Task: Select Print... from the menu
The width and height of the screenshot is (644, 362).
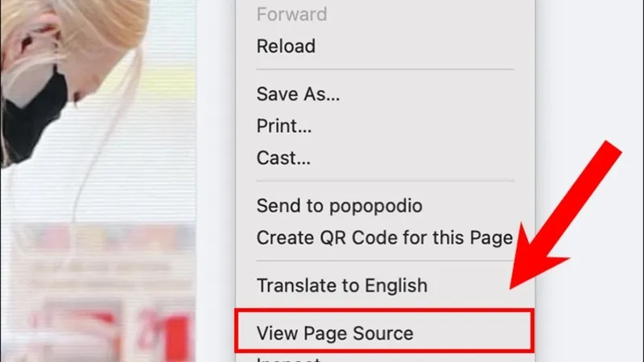Action: 284,125
